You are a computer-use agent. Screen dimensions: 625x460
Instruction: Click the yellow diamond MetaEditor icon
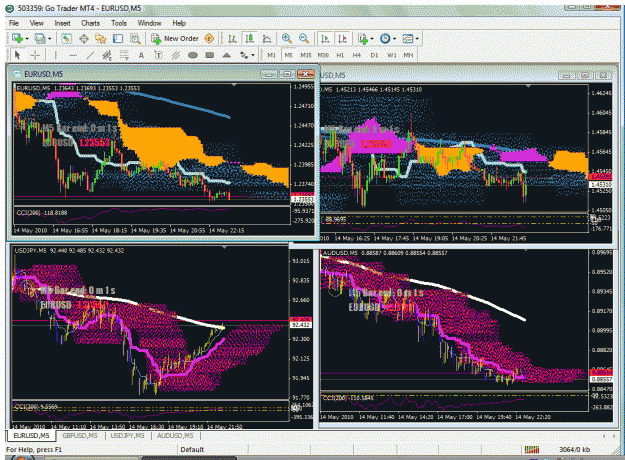coord(209,38)
